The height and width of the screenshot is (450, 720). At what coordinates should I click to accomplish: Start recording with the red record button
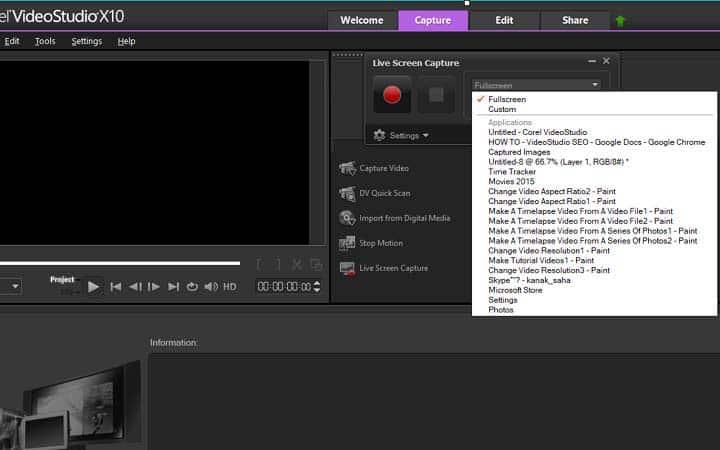[392, 95]
